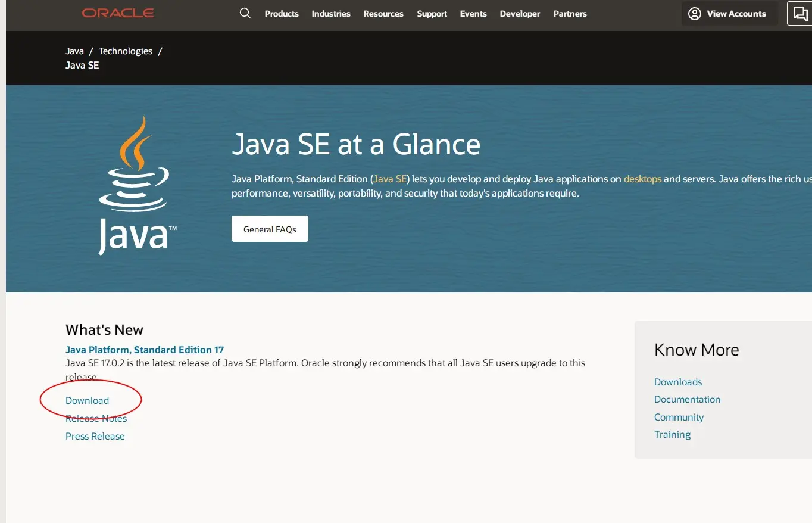Open the Products menu

[282, 14]
